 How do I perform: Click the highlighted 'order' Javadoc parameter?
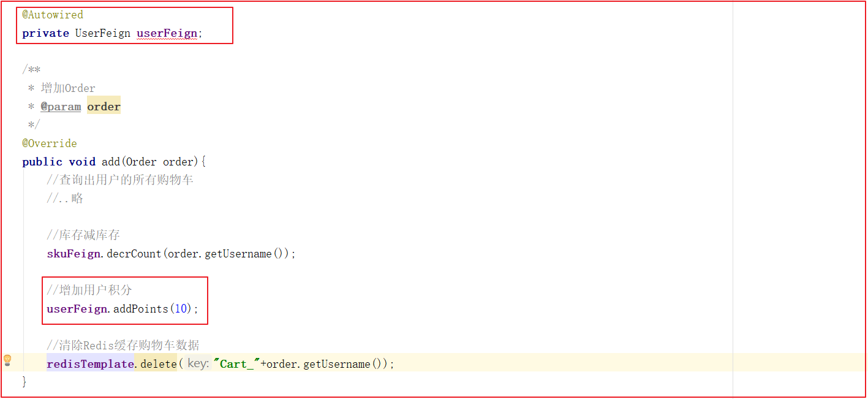(x=104, y=107)
